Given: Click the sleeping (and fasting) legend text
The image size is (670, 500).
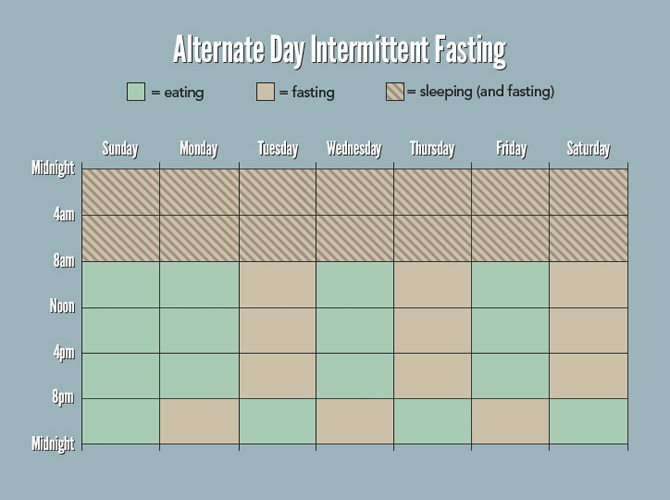Looking at the screenshot, I should [487, 92].
